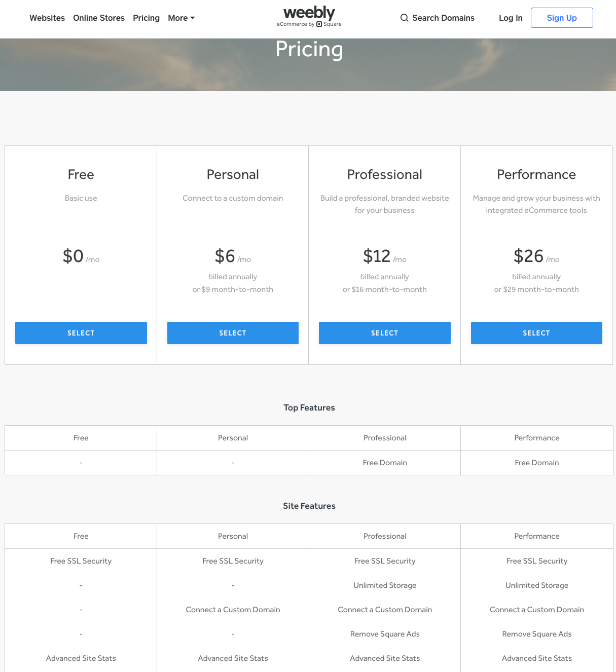Click the Professional plan heading
616x672 pixels.
(x=384, y=174)
